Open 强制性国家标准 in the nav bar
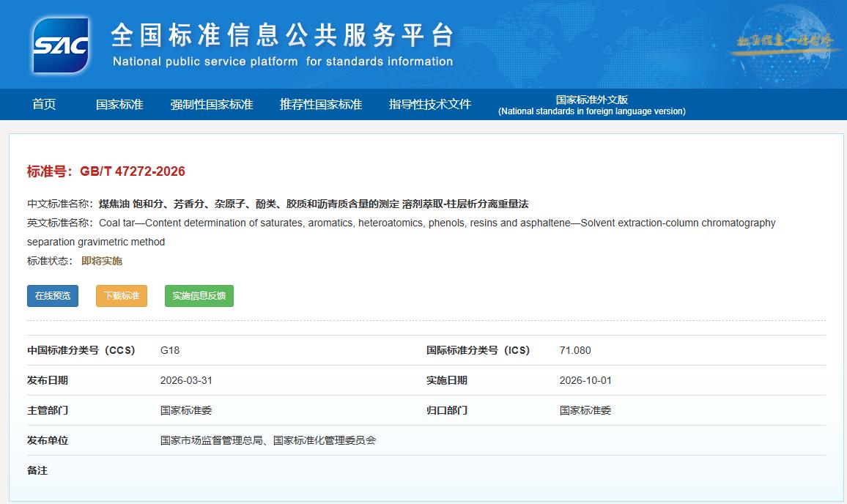The image size is (847, 504). pos(212,104)
